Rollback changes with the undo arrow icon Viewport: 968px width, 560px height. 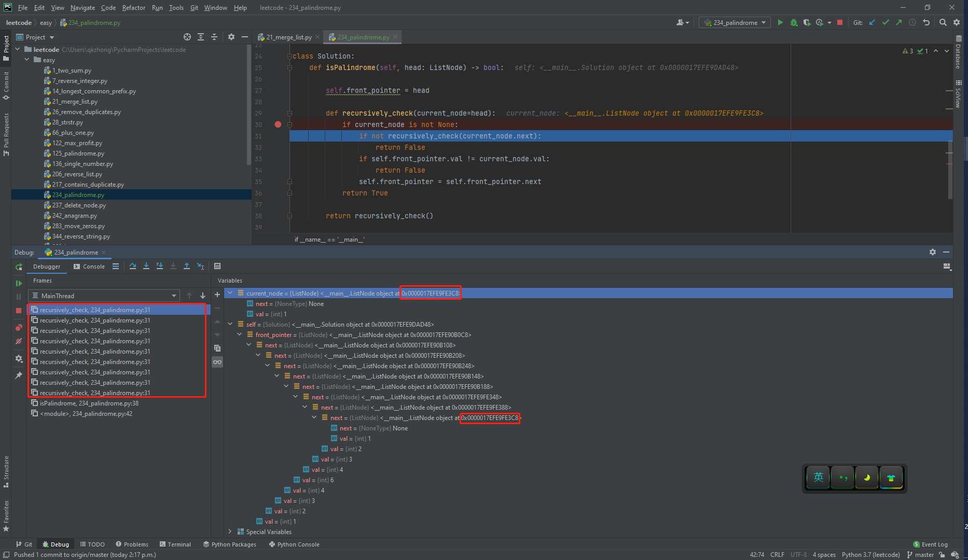coord(926,22)
